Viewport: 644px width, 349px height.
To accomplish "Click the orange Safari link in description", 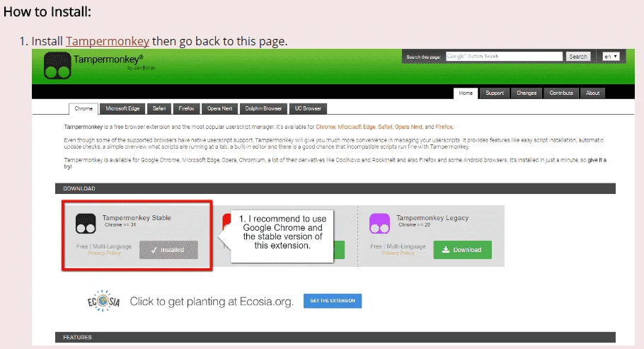I will [x=385, y=127].
